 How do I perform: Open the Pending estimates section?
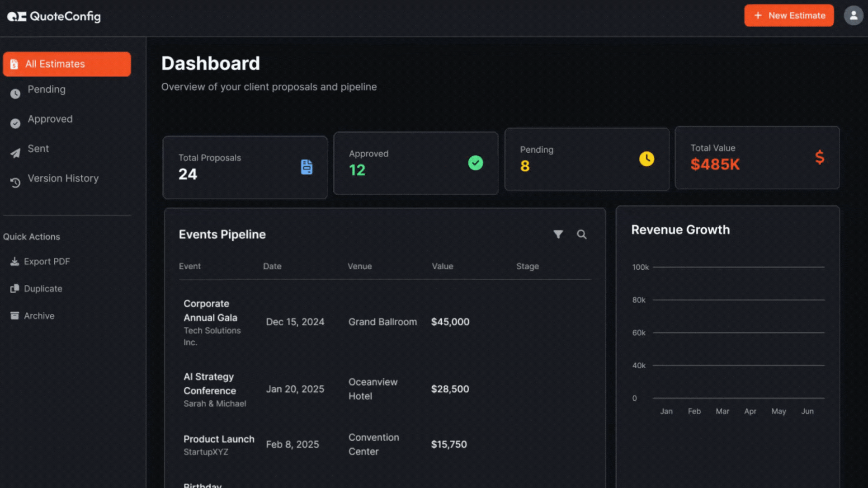(x=47, y=89)
